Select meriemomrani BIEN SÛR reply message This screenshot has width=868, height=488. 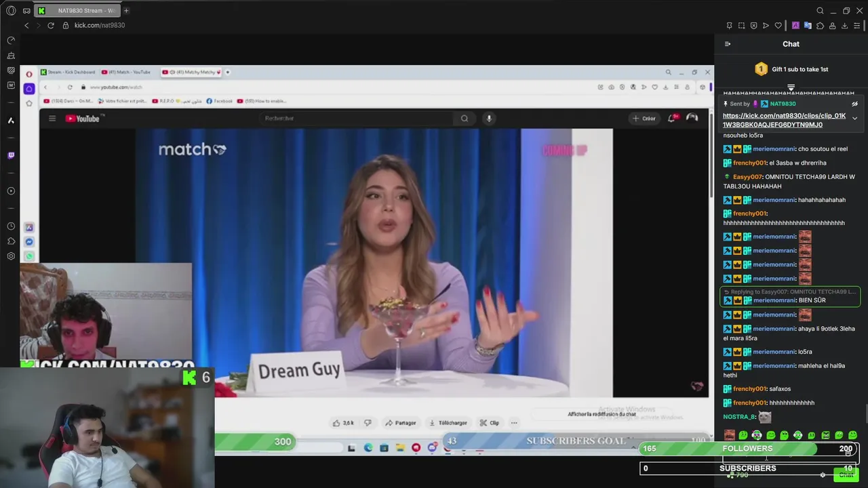[x=790, y=297]
